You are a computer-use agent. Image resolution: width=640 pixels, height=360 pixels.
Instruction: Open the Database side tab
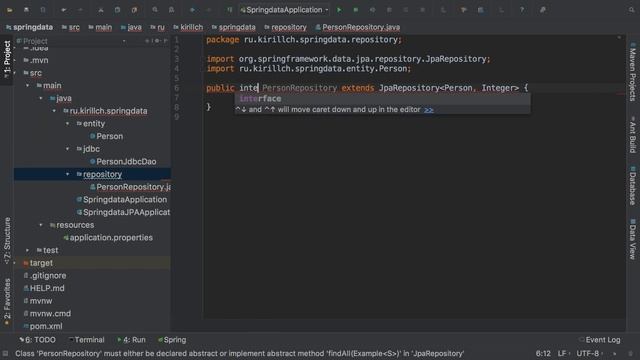[633, 186]
